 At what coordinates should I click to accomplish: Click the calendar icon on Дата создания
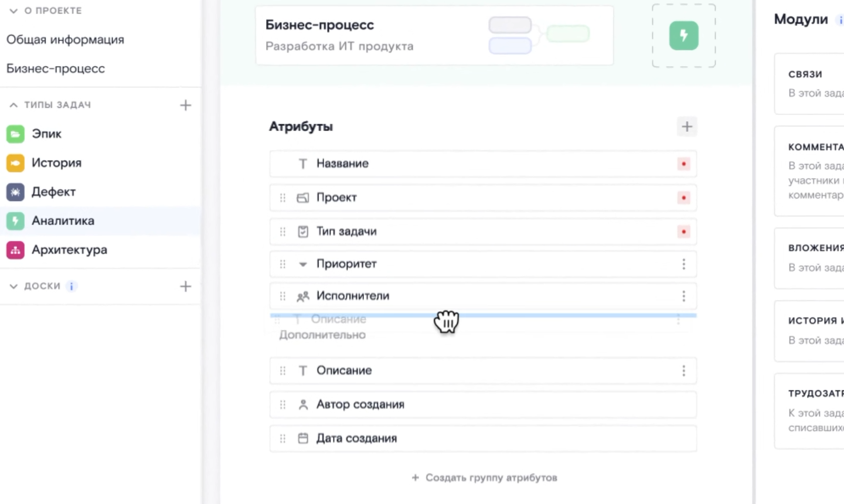tap(303, 438)
